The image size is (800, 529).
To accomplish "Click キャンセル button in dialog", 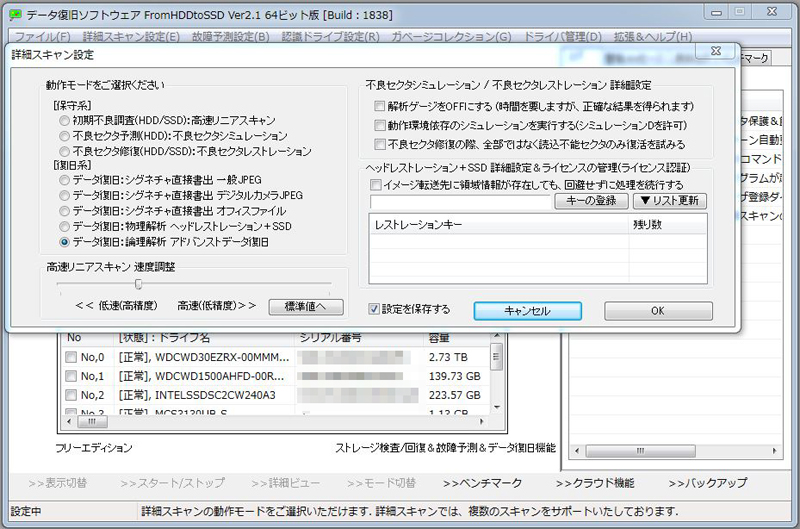I will pyautogui.click(x=528, y=311).
